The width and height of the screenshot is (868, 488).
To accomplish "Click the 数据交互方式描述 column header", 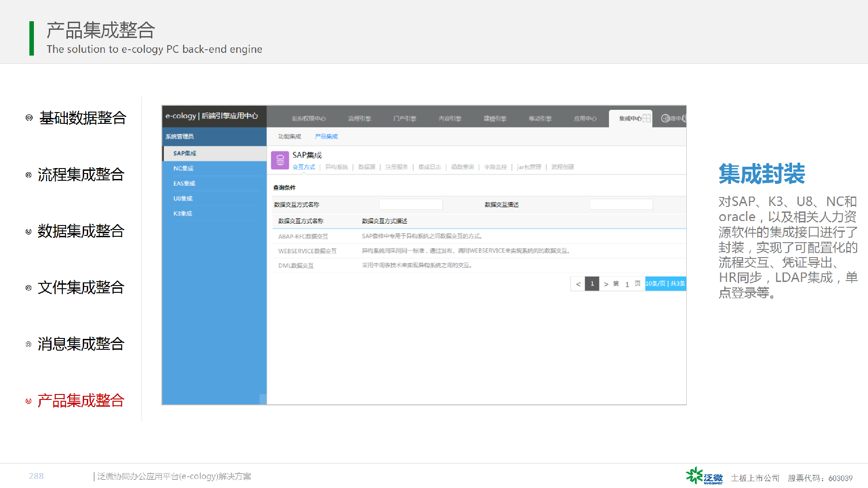I will click(384, 221).
